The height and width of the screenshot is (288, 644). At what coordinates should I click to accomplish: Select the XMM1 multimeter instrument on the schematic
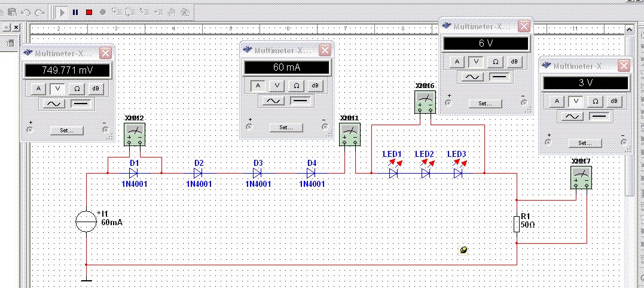(350, 134)
